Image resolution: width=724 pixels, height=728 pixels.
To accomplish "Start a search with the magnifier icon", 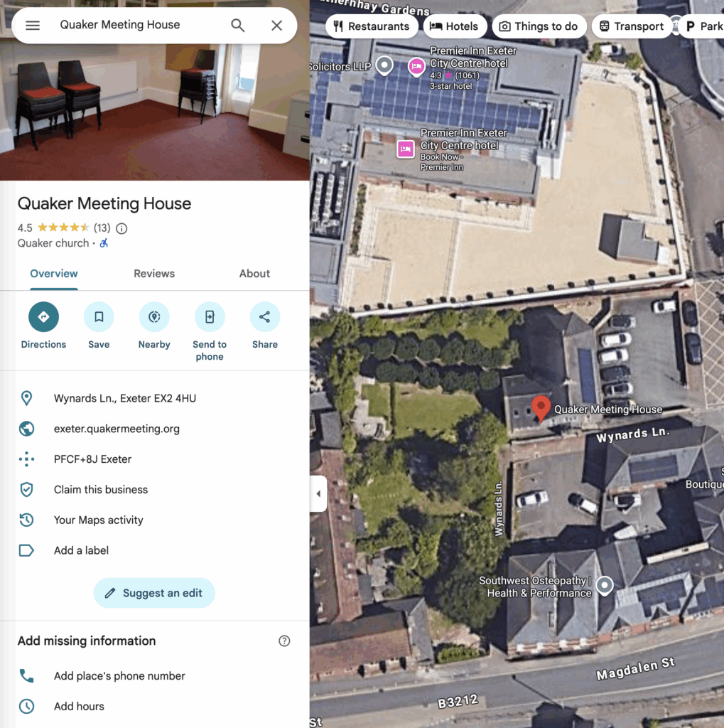I will 237,25.
